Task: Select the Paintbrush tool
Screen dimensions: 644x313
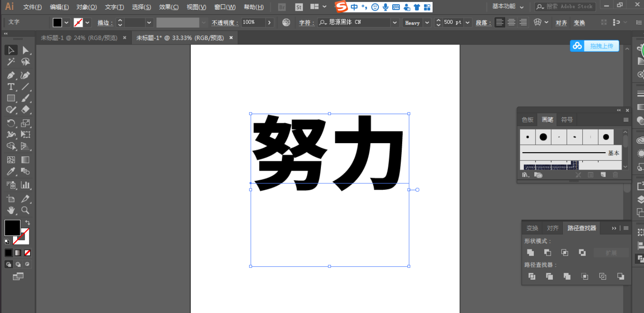Action: click(x=25, y=99)
